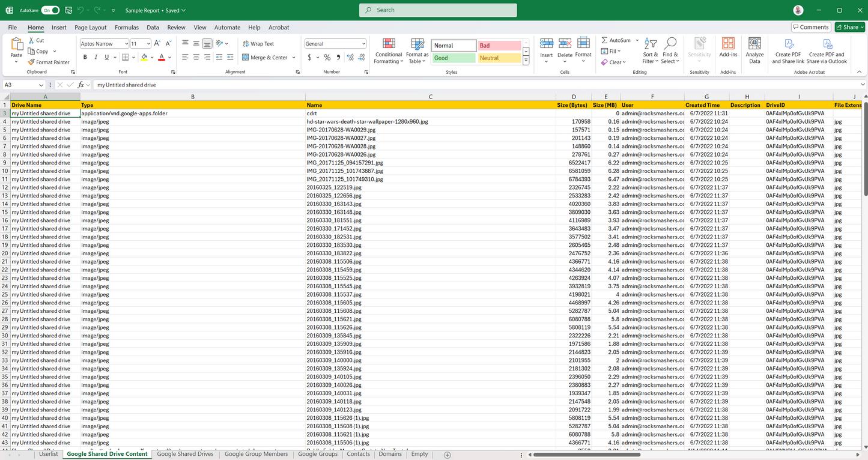Open the Formulas ribbon tab
The image size is (868, 460).
(x=126, y=28)
